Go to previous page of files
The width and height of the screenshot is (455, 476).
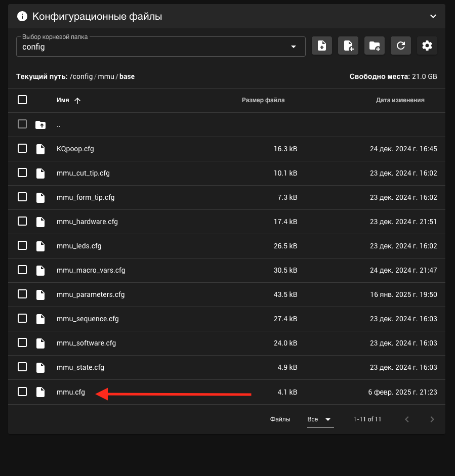(407, 419)
